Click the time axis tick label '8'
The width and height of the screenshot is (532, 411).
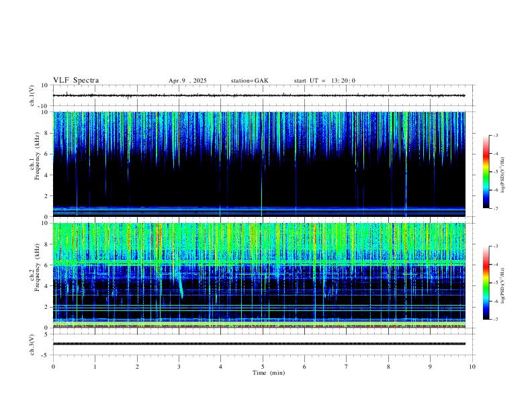[x=388, y=367]
